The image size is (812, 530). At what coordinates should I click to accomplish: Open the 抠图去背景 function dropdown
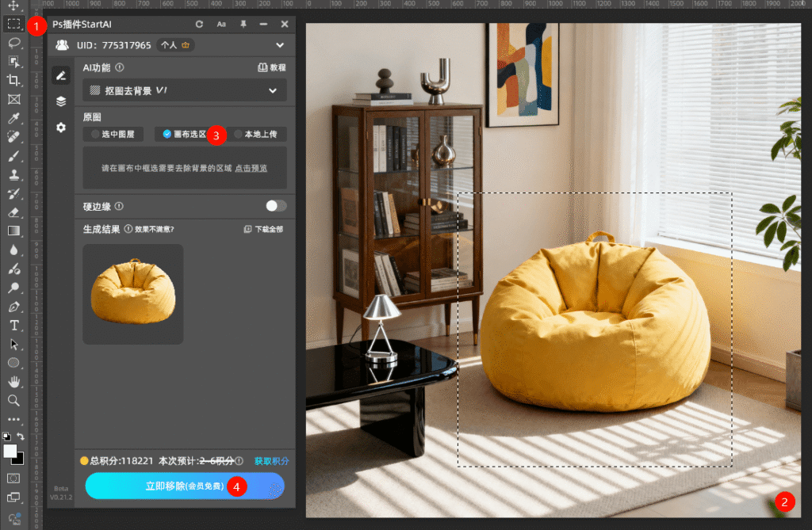185,91
